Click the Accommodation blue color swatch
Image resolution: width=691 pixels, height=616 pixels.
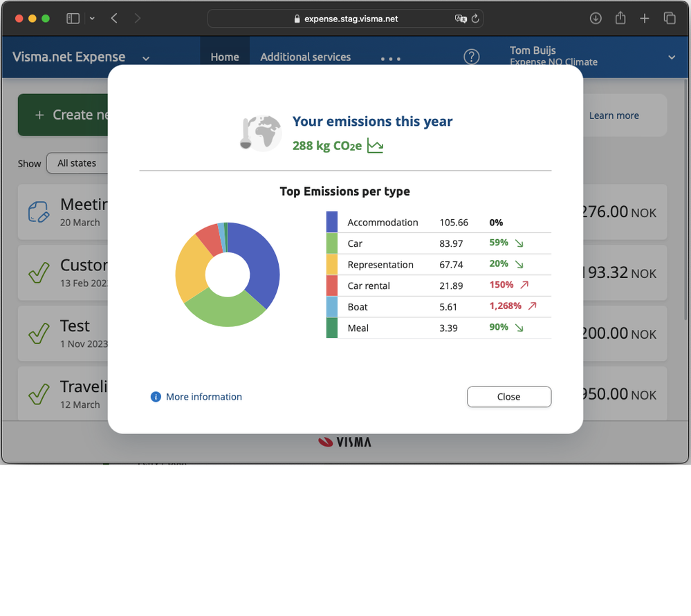tap(332, 222)
